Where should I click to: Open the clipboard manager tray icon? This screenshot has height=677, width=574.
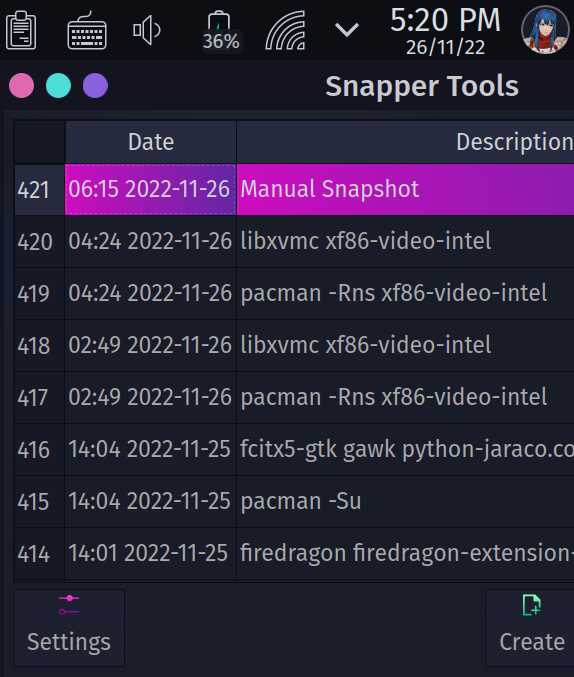21,31
